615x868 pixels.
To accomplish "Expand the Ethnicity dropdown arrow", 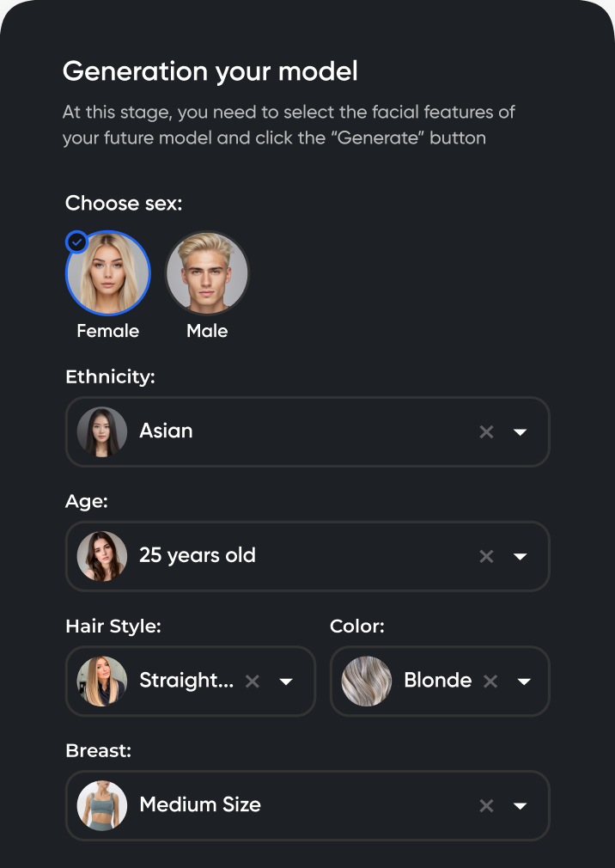I will click(520, 431).
